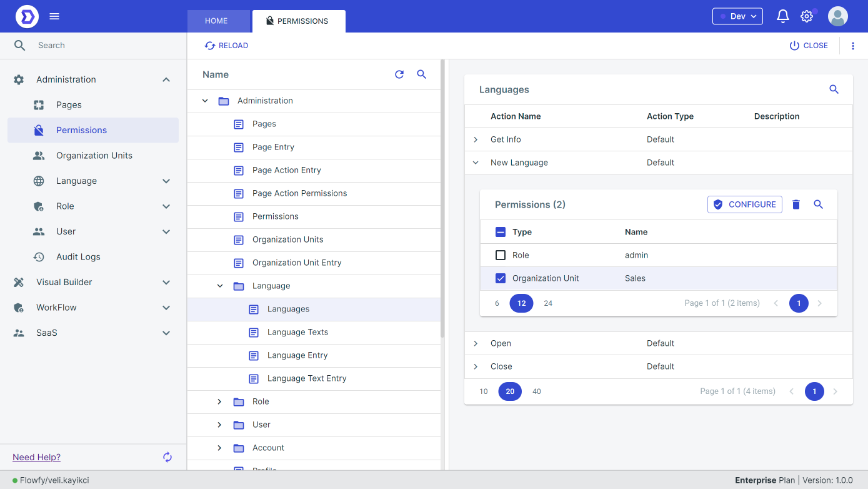Select Page Action Permissions in tree
Viewport: 868px width, 489px height.
coord(300,193)
